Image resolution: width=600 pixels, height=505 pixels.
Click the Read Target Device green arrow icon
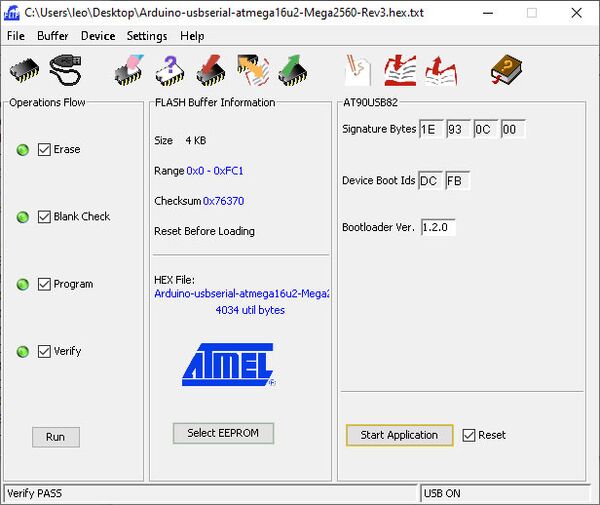pos(293,70)
